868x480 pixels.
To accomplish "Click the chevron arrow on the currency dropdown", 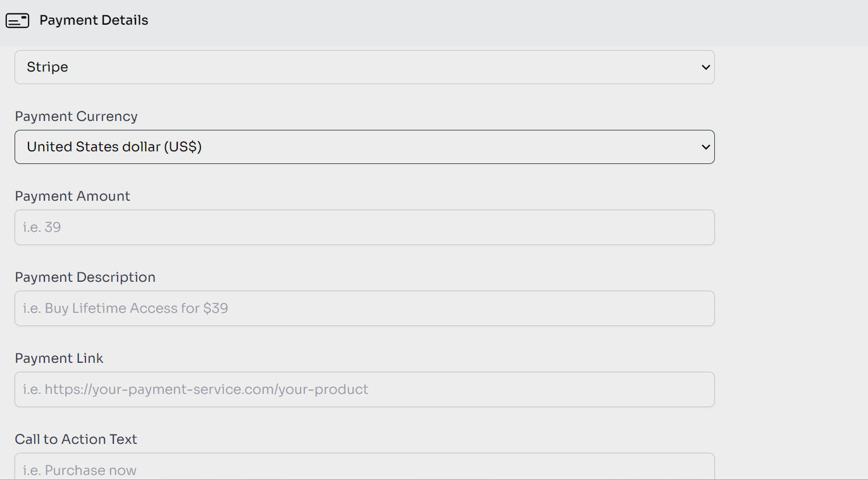I will (x=706, y=147).
